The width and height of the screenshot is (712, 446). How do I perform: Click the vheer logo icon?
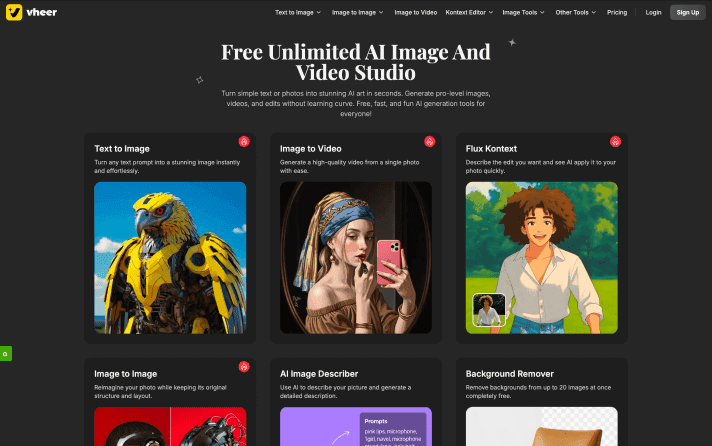[x=14, y=12]
